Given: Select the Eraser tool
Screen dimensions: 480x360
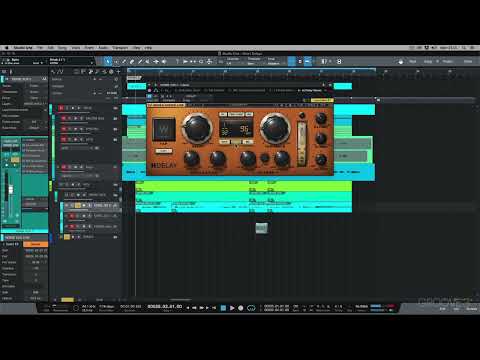Looking at the screenshot, I should [132, 61].
